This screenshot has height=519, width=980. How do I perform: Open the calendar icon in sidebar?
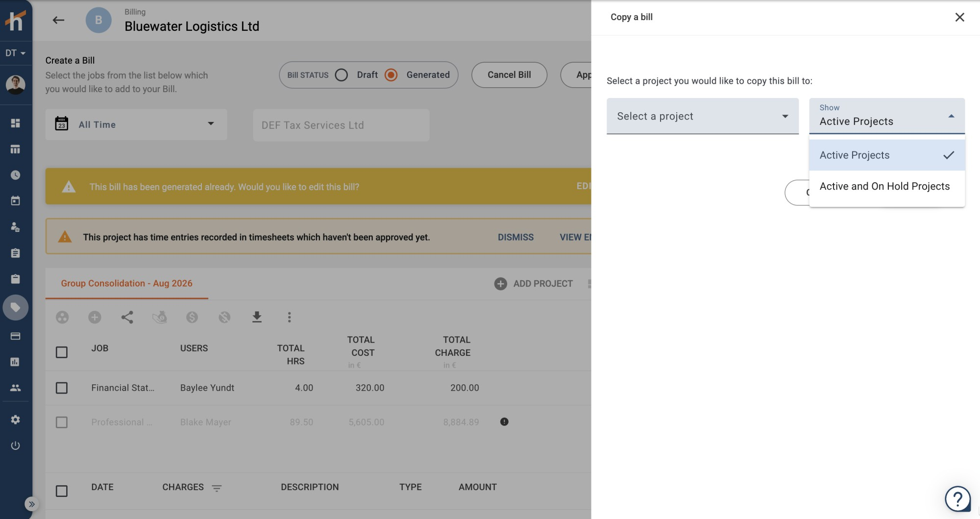point(15,201)
